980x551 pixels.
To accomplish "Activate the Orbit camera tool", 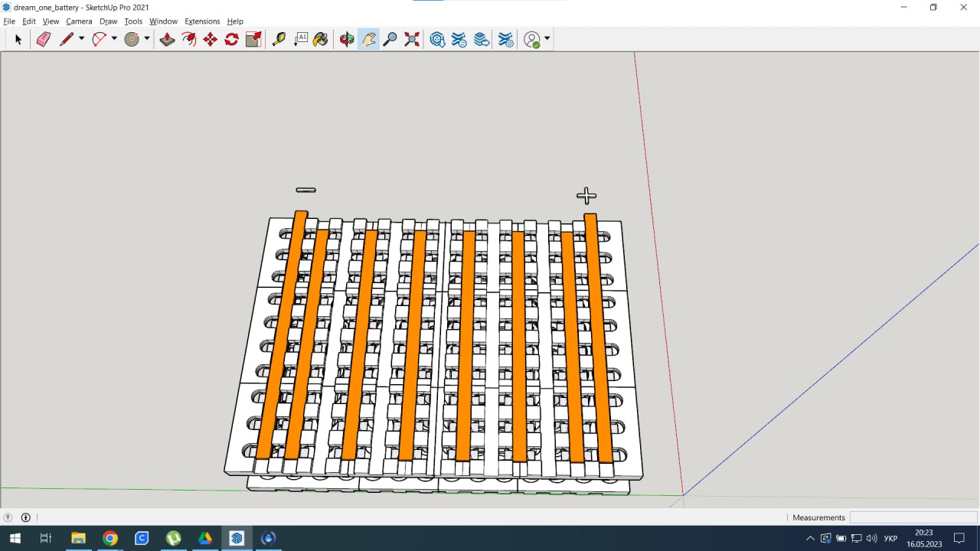I will (x=347, y=39).
